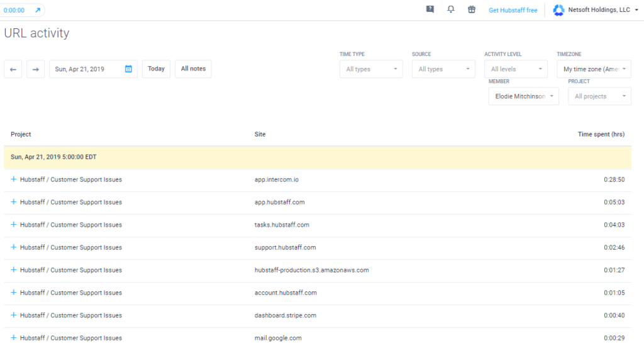The height and width of the screenshot is (343, 644).
Task: Click the Site column header
Action: (260, 134)
